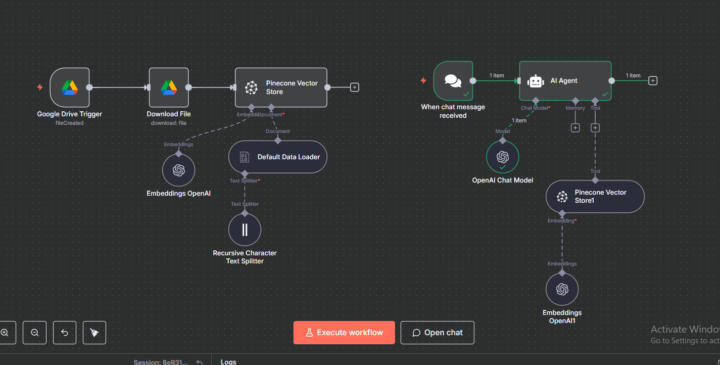The image size is (720, 365).
Task: Reset the chat session icon
Action: click(x=199, y=362)
